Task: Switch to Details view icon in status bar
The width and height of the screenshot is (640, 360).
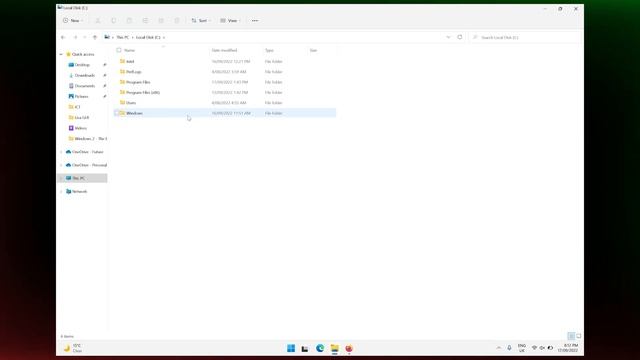Action: [571, 336]
